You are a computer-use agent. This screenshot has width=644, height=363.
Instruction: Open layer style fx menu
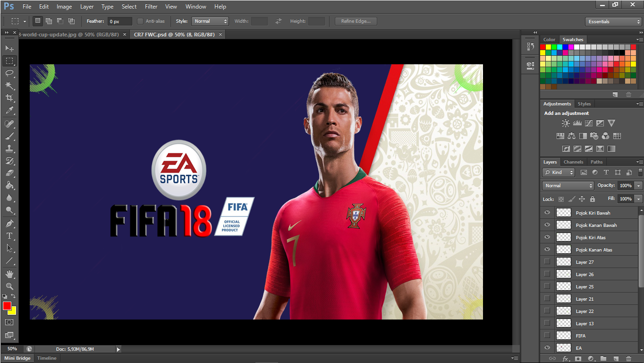(x=565, y=359)
